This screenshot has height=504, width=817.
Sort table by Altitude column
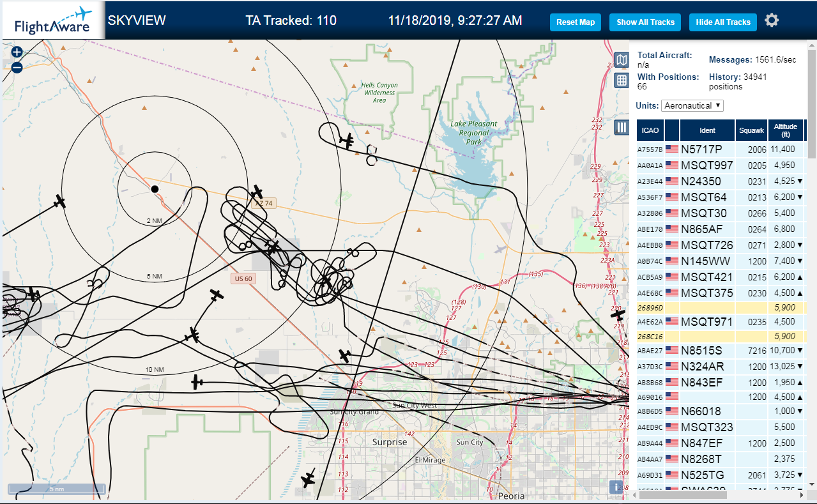click(x=786, y=130)
